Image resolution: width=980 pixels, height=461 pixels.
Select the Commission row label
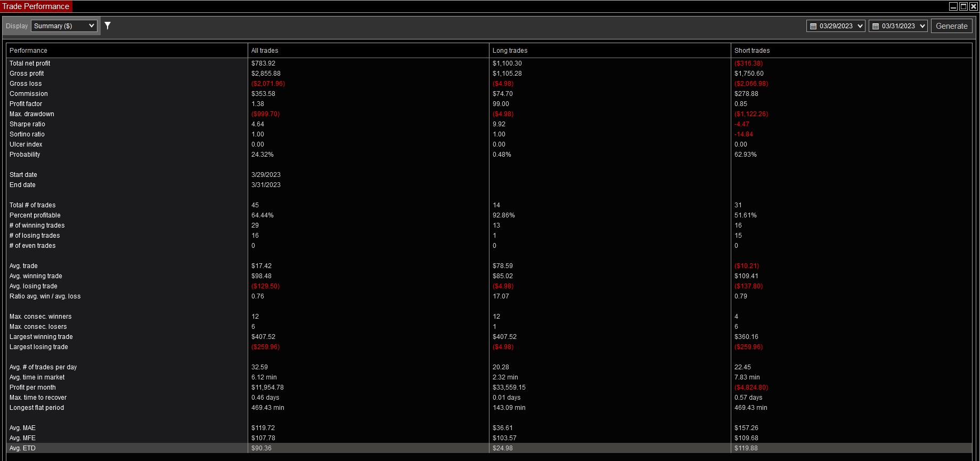(29, 94)
